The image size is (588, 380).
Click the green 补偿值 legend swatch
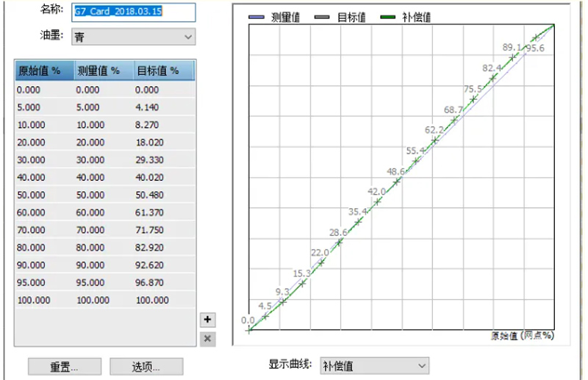tap(388, 17)
